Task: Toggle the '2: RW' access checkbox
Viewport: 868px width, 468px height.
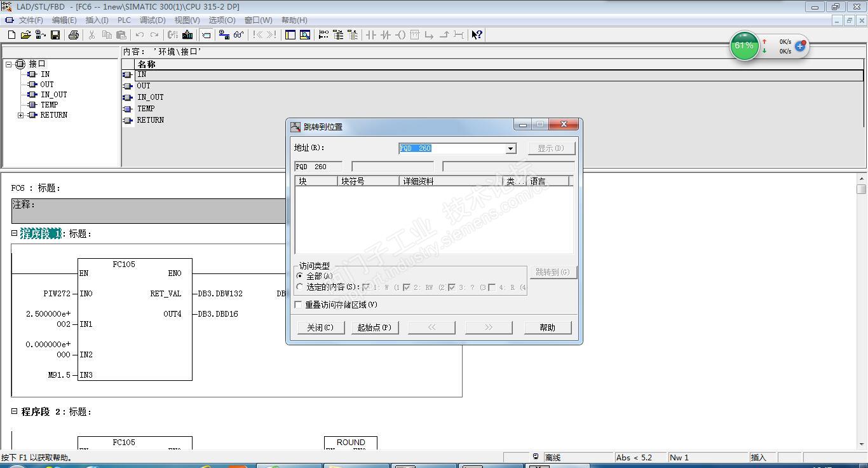Action: [x=407, y=287]
